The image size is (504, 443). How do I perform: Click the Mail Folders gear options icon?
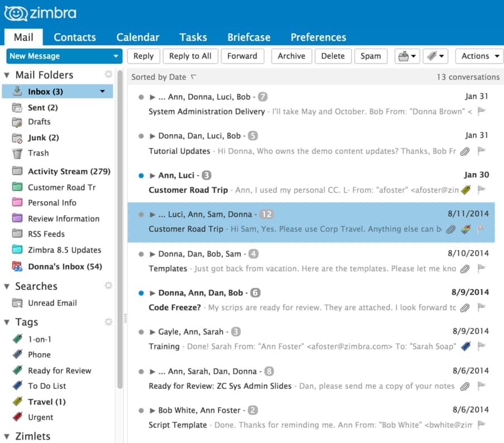(108, 74)
